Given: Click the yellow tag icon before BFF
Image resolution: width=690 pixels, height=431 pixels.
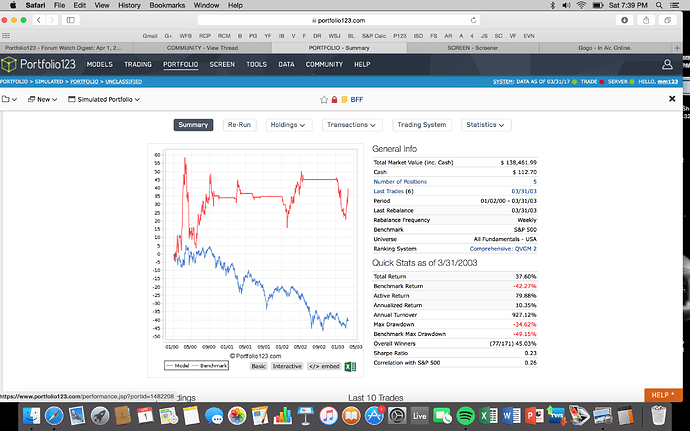Looking at the screenshot, I should click(343, 100).
